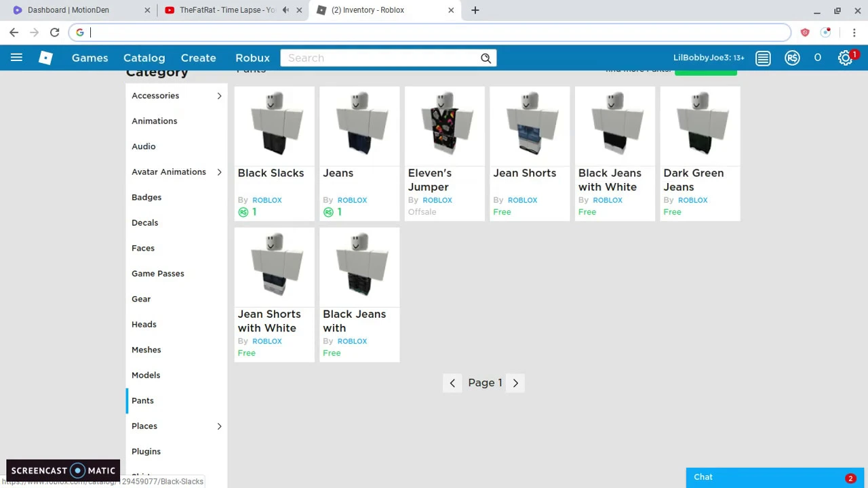Click the Robux currency icon
This screenshot has width=868, height=488.
(792, 58)
